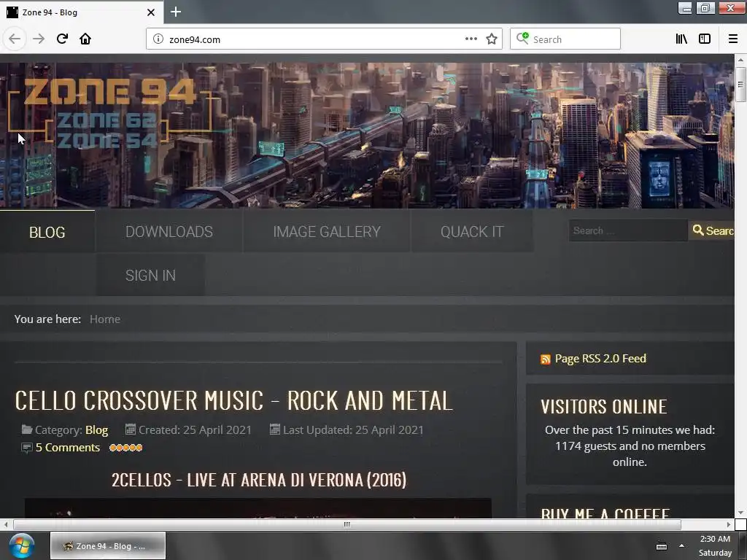
Task: Click the Page RSS feed icon
Action: pos(546,359)
